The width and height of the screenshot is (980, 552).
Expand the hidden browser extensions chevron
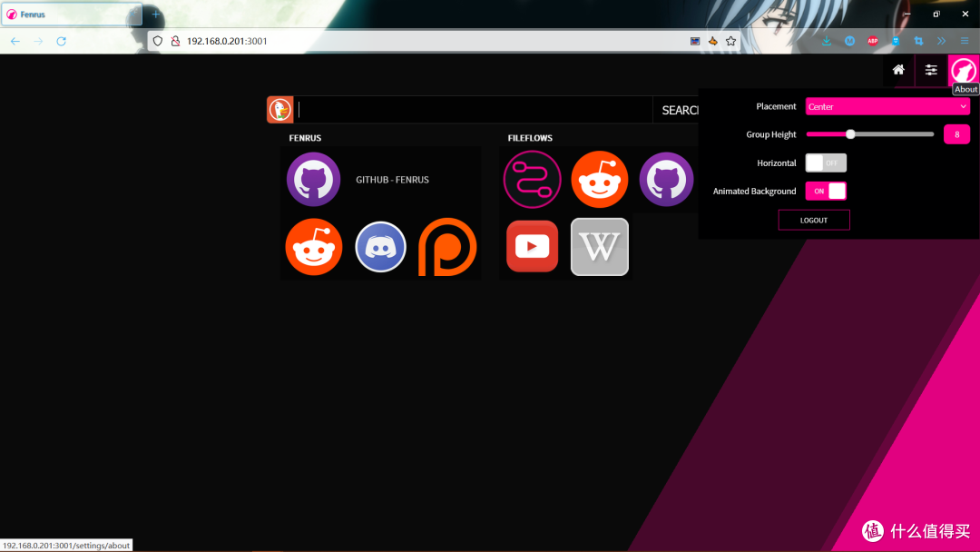pyautogui.click(x=941, y=41)
